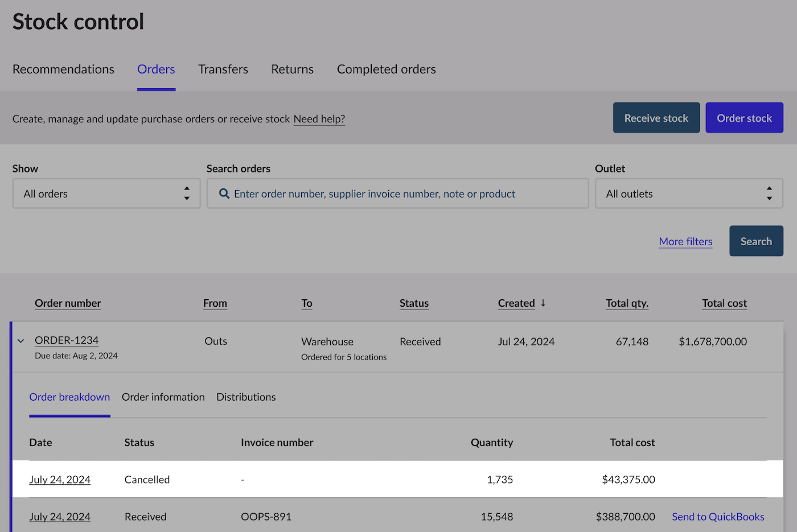The width and height of the screenshot is (797, 532).
Task: Click the Need help? link
Action: pyautogui.click(x=319, y=119)
